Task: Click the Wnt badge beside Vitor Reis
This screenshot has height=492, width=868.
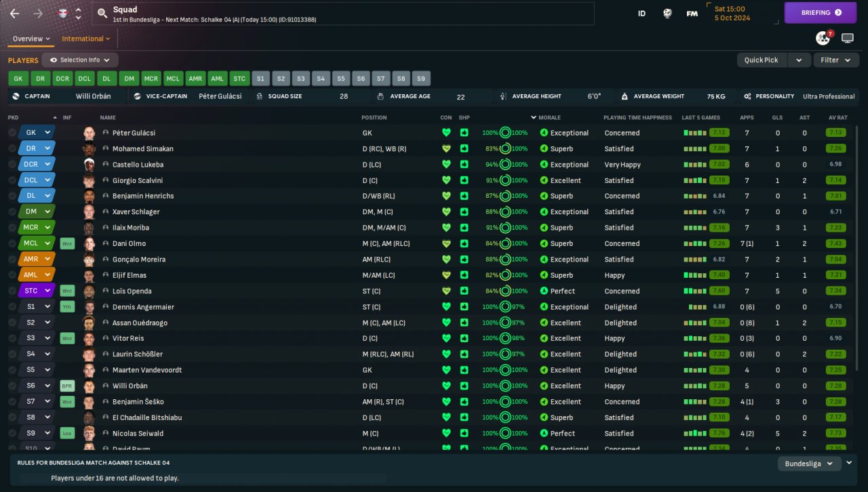Action: (67, 338)
